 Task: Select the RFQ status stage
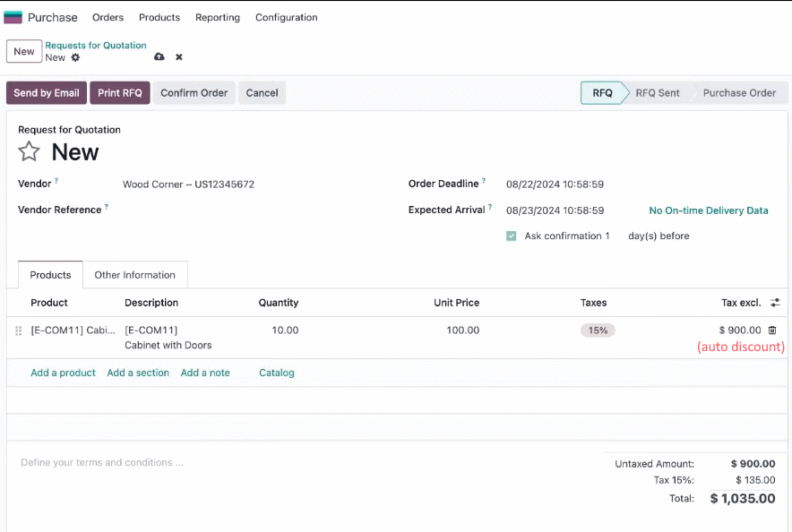click(x=602, y=93)
